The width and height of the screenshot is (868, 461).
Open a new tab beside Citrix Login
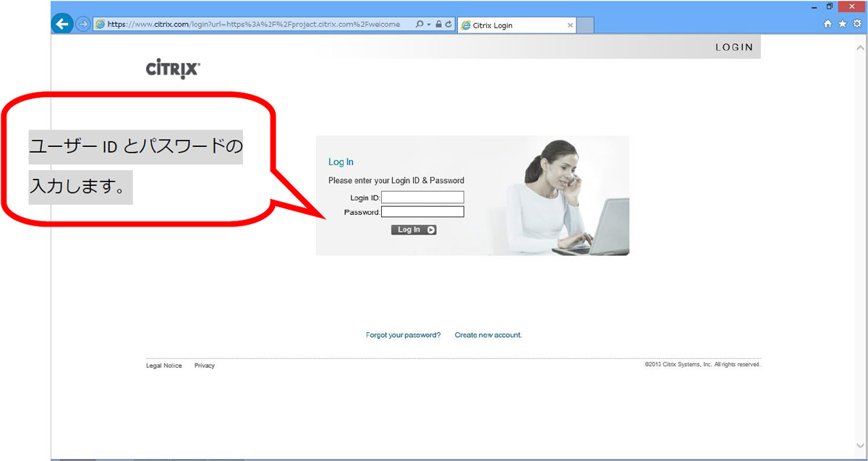tap(585, 25)
